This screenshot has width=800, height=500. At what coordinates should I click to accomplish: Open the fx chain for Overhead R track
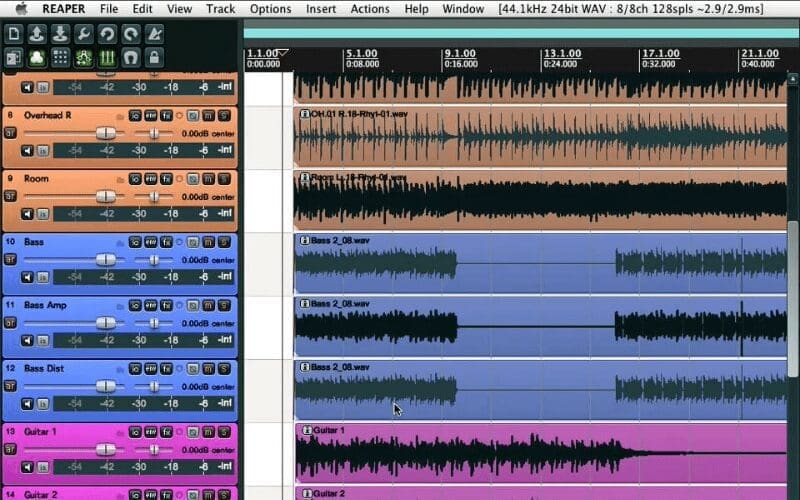pyautogui.click(x=166, y=116)
